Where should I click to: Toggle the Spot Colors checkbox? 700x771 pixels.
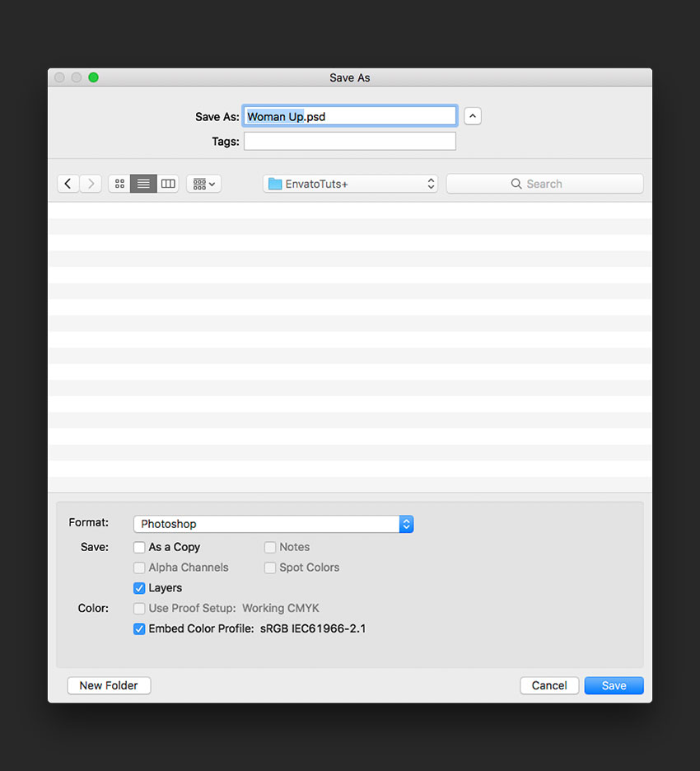270,568
